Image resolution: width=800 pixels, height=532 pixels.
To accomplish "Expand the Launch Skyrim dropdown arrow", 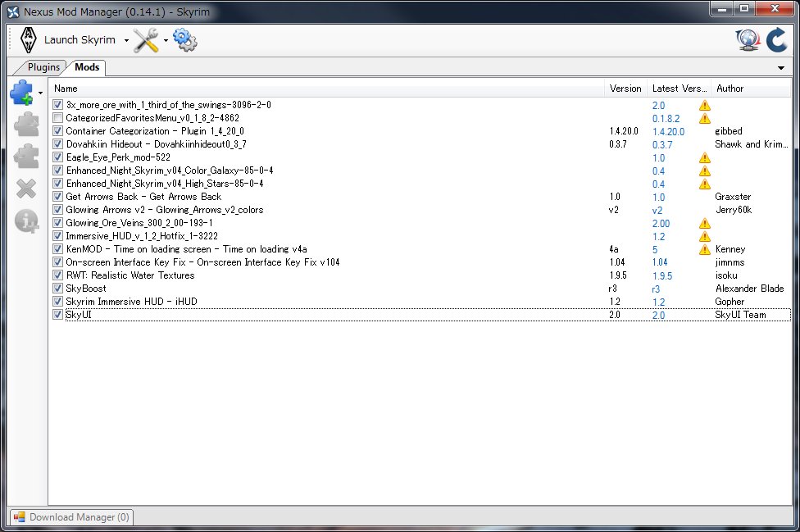I will coord(126,41).
